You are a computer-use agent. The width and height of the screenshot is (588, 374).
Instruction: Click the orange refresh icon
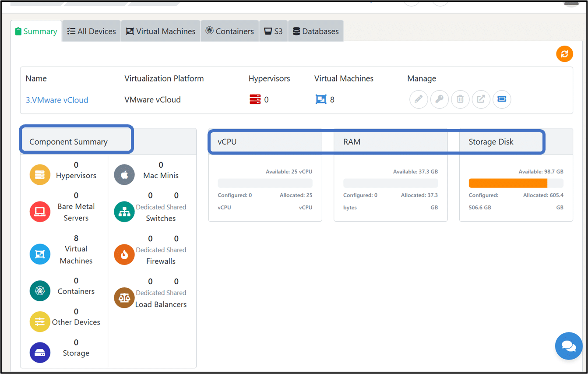click(x=564, y=54)
